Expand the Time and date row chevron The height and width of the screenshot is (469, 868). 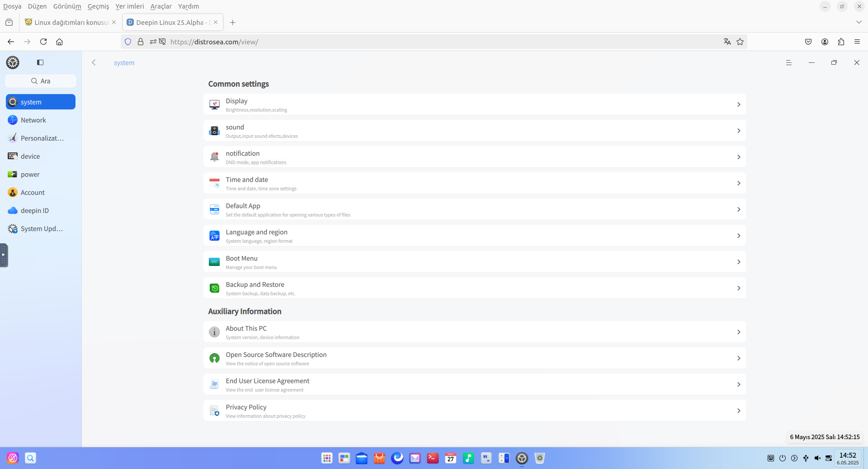739,183
